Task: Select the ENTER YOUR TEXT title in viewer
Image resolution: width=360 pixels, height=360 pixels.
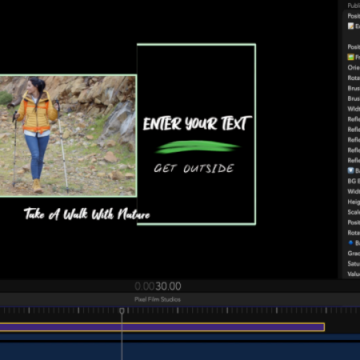Action: point(197,124)
